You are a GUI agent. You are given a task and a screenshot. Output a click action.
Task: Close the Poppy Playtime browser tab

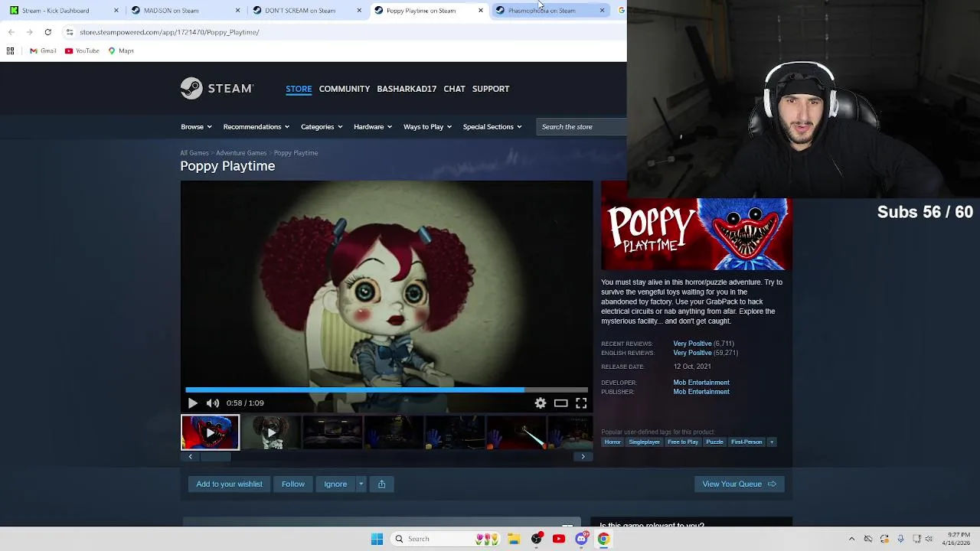(x=481, y=11)
